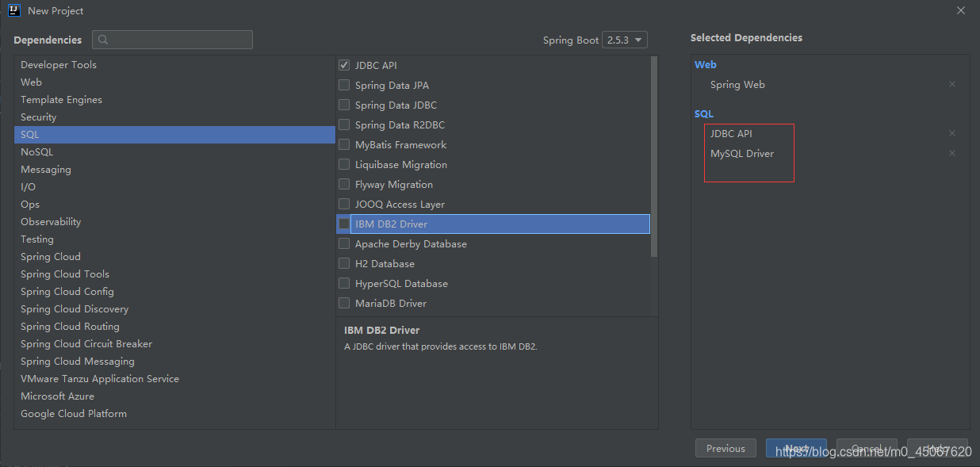Tick the HyperSQL Database checkbox

(x=344, y=283)
